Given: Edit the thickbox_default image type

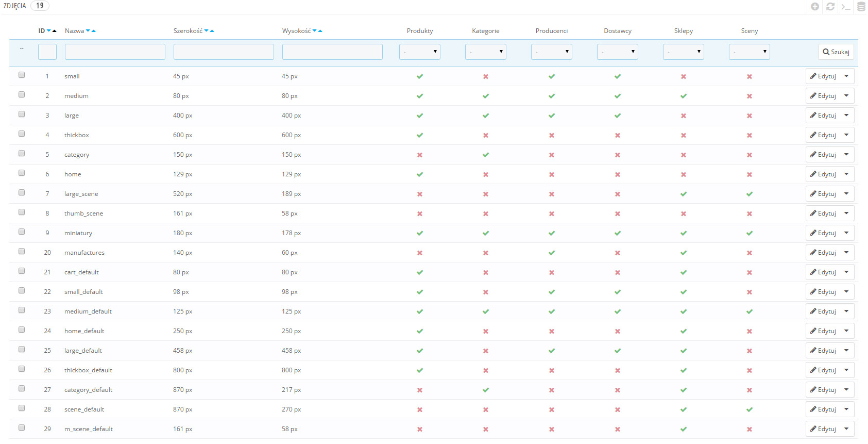Looking at the screenshot, I should [823, 370].
